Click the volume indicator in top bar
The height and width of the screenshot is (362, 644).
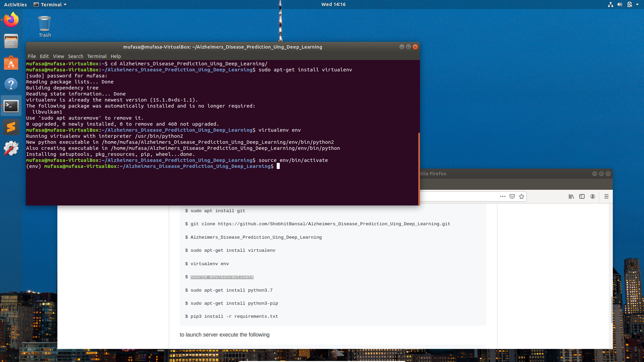[620, 4]
